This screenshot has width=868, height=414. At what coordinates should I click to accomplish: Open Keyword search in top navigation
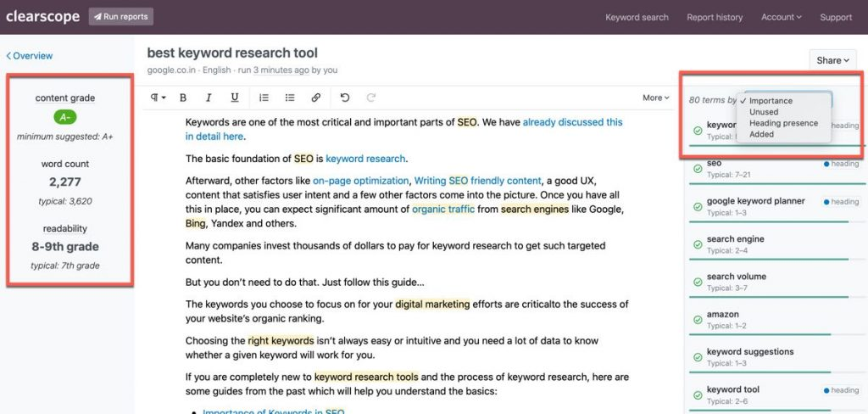click(x=637, y=17)
